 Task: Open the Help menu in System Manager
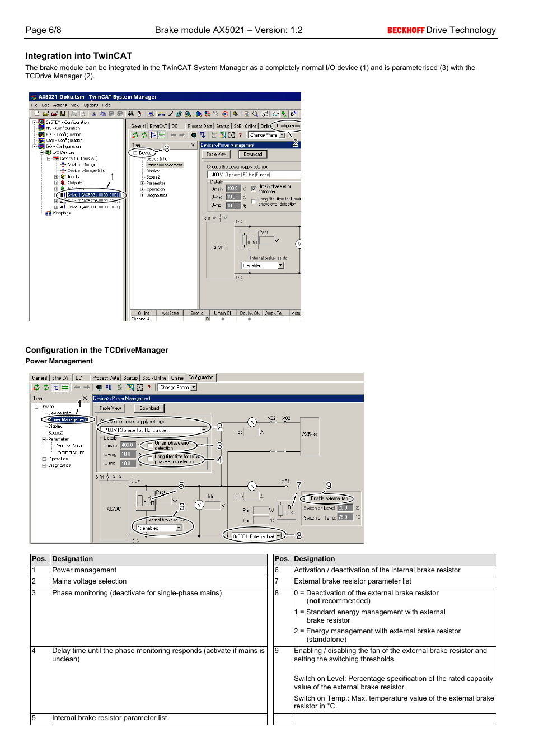click(106, 105)
